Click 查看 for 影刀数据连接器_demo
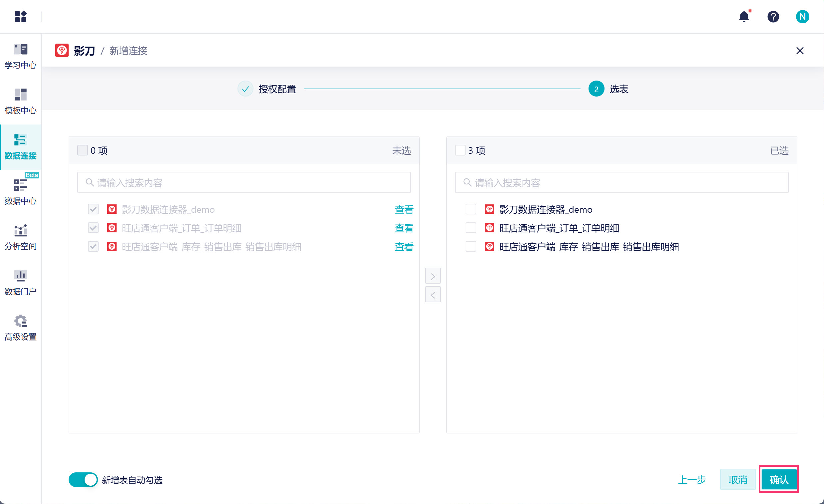The image size is (824, 504). [x=404, y=209]
